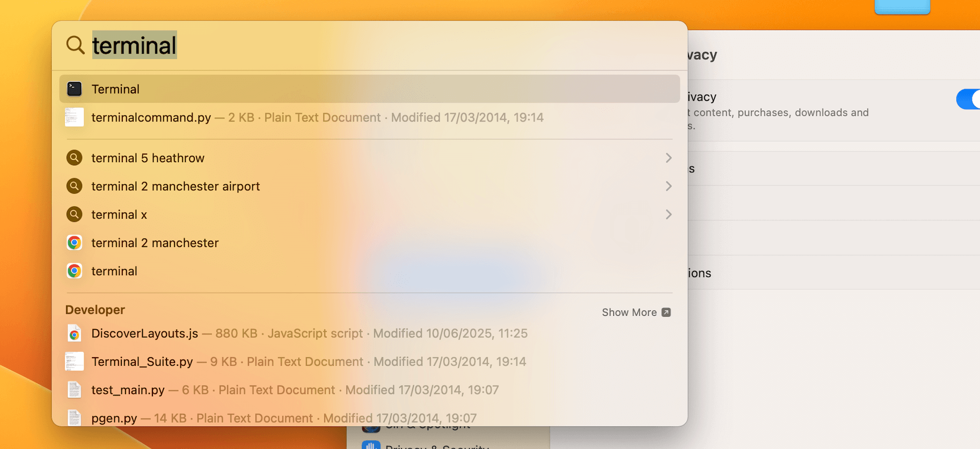Image resolution: width=980 pixels, height=449 pixels.
Task: Expand the terminal 5 heathrow suggestion chevron
Action: click(669, 158)
